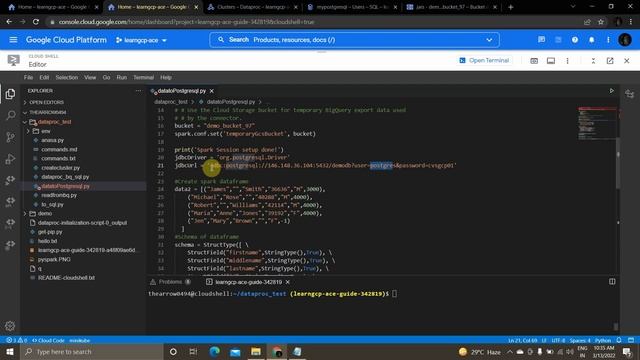This screenshot has height=360, width=640.
Task: Open the Google Cloud navigation menu
Action: click(13, 40)
